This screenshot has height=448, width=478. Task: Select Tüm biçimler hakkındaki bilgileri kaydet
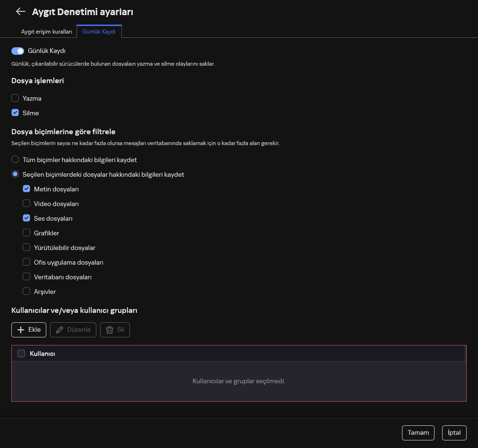15,160
